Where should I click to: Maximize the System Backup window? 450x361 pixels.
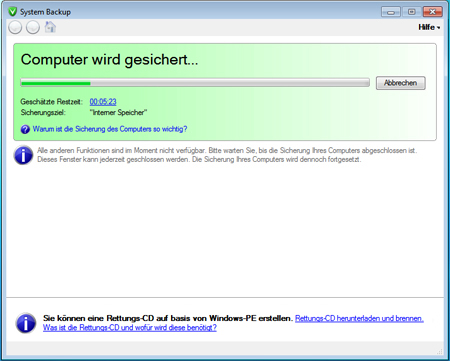click(412, 12)
